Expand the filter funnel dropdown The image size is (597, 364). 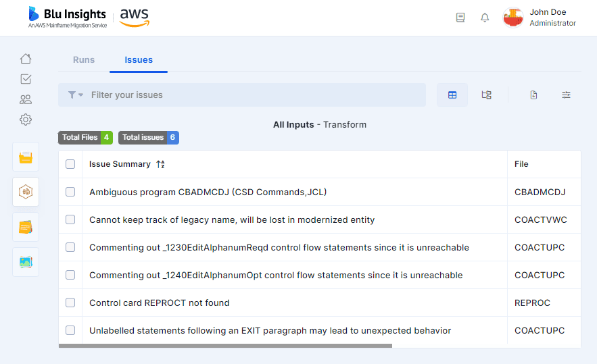[76, 95]
